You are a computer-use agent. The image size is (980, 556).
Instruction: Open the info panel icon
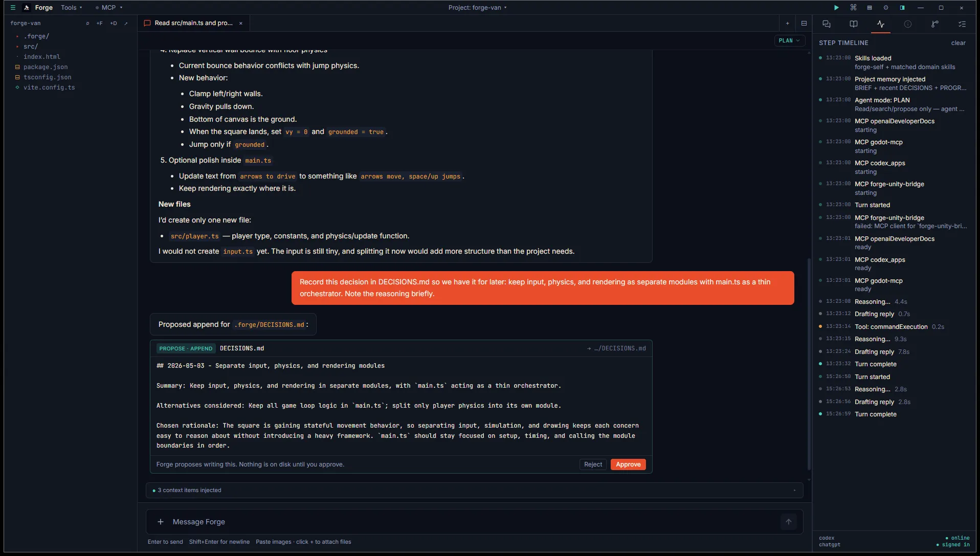[908, 24]
